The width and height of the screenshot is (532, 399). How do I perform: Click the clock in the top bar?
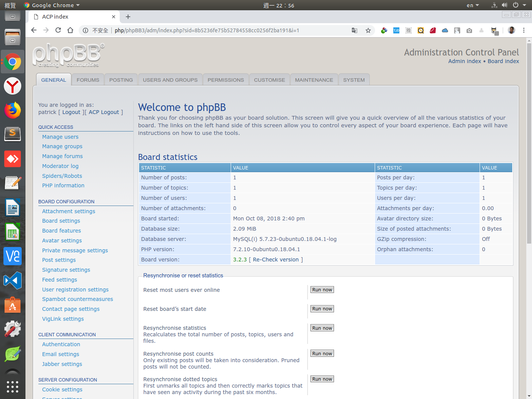tap(279, 5)
